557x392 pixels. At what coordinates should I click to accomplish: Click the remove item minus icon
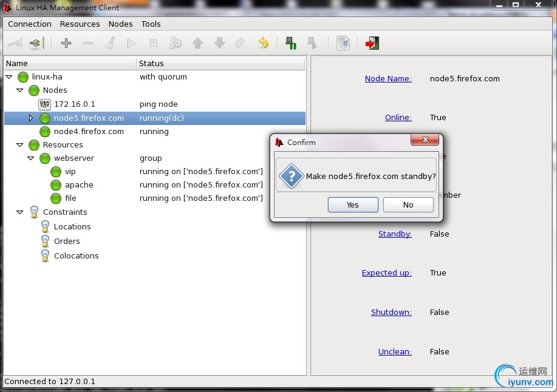coord(88,43)
